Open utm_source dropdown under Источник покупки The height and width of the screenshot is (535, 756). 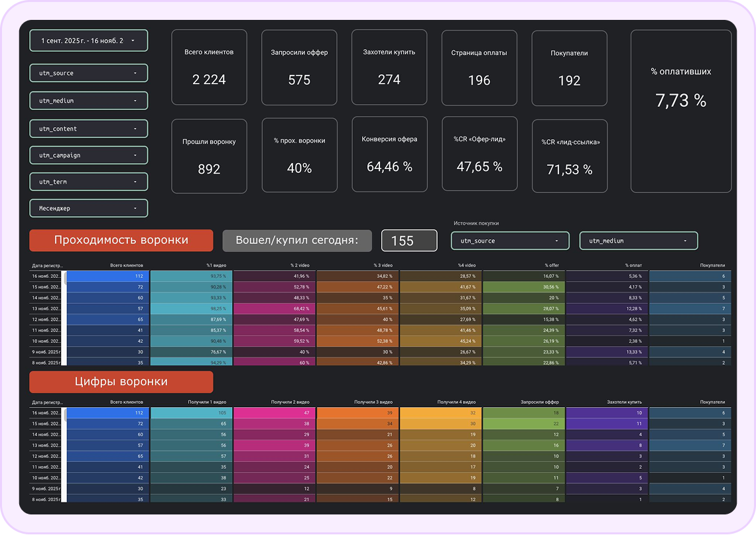click(x=509, y=241)
